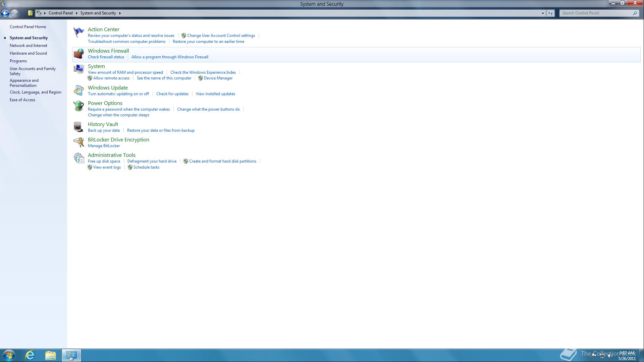Image resolution: width=644 pixels, height=362 pixels.
Task: Click Manage BitLocker
Action: point(104,146)
